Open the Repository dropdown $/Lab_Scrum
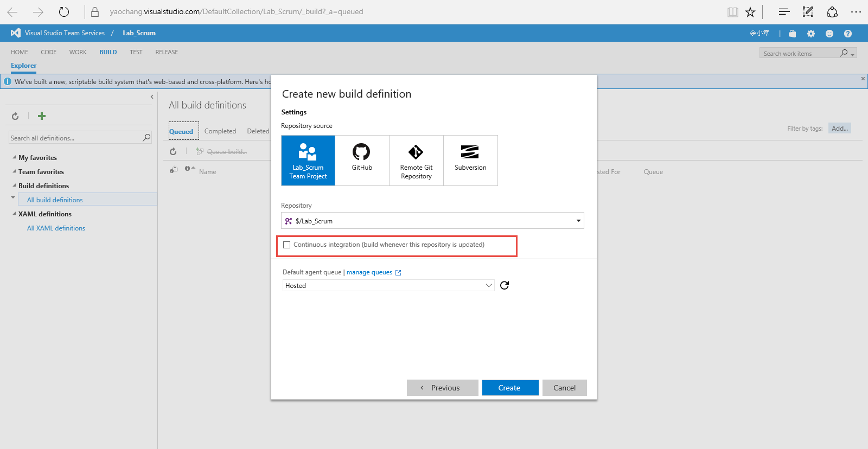 tap(432, 221)
